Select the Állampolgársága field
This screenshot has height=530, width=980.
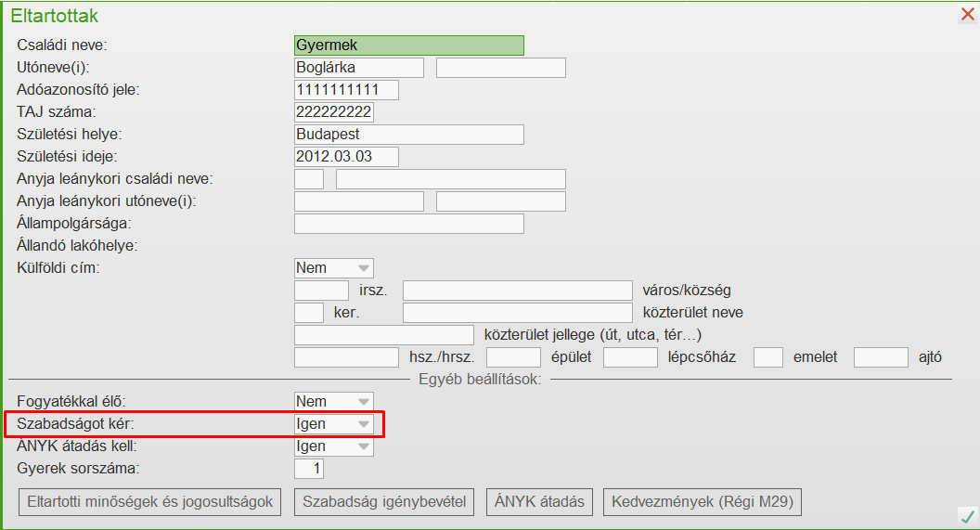[x=409, y=224]
